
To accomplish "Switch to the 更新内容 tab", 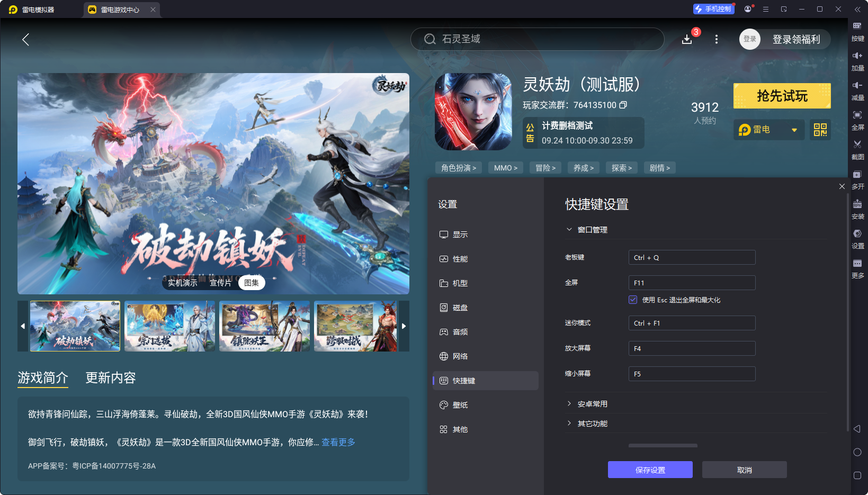I will pyautogui.click(x=111, y=378).
